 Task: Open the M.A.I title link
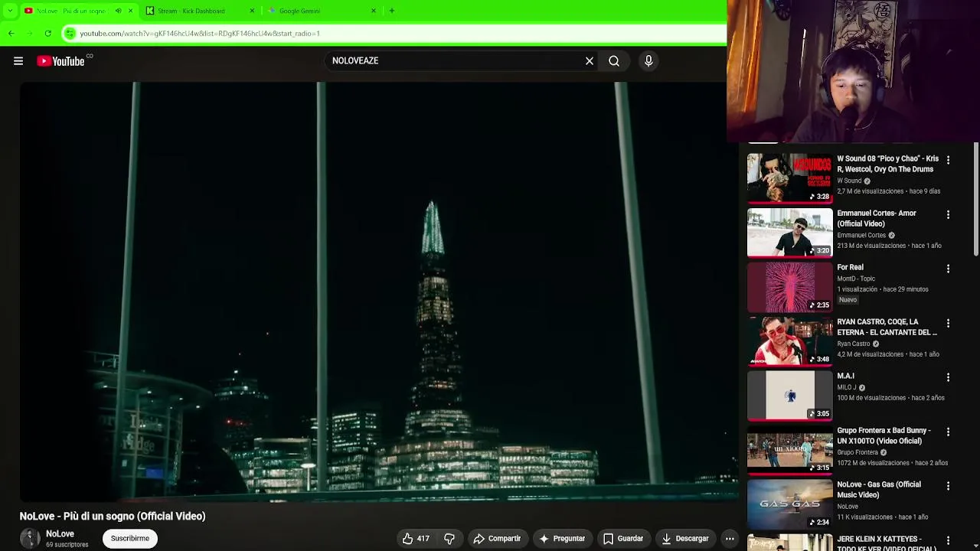tap(845, 376)
